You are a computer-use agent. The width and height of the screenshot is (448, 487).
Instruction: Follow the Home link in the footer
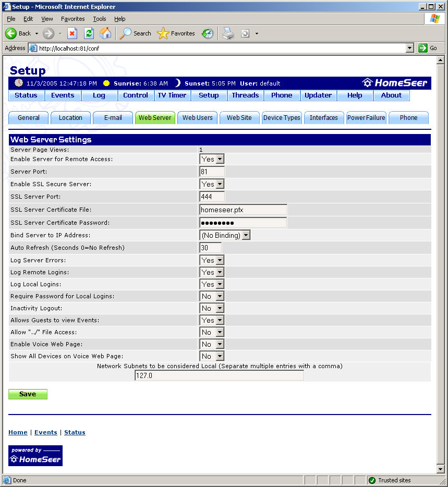[18, 432]
